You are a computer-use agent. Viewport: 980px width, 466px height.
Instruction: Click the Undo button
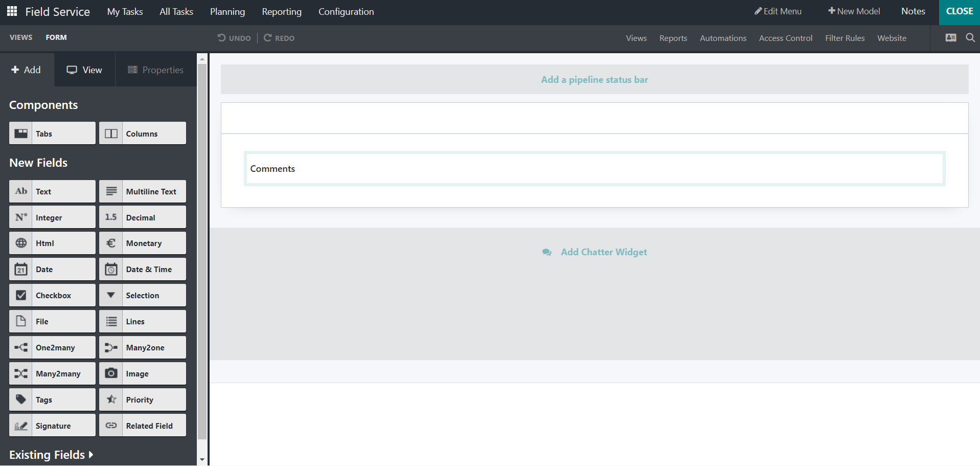pyautogui.click(x=234, y=38)
